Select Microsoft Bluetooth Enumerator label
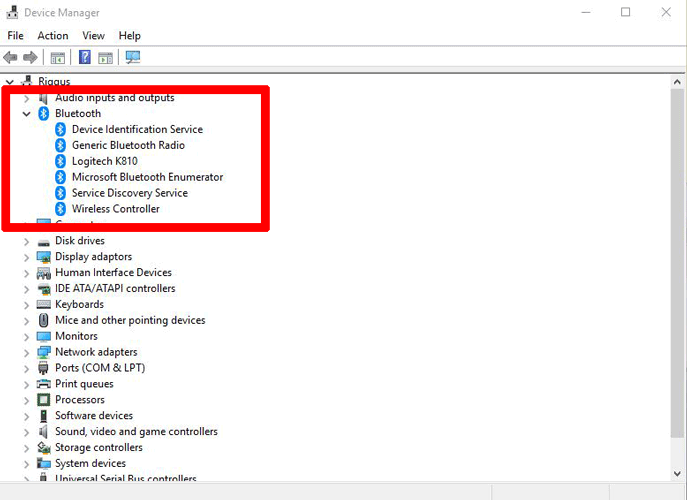Viewport: 687px width, 500px height. pos(148,177)
